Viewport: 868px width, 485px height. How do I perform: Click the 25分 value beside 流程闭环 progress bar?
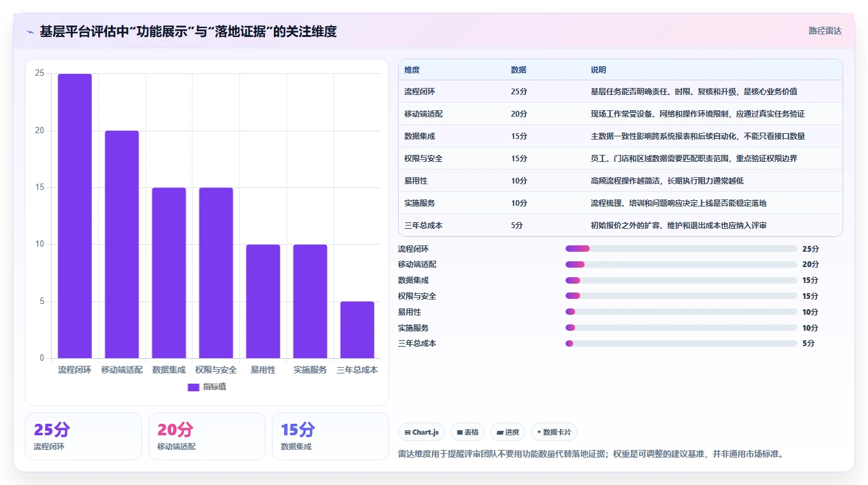[x=811, y=249]
